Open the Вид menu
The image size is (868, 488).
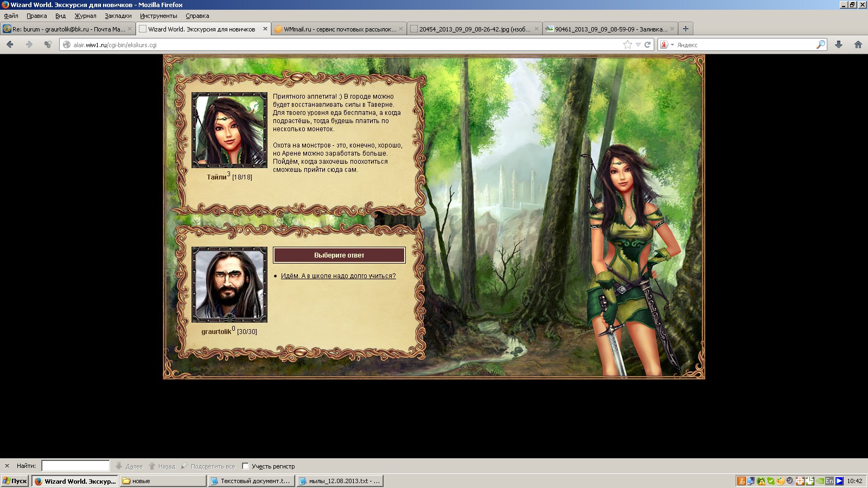60,16
